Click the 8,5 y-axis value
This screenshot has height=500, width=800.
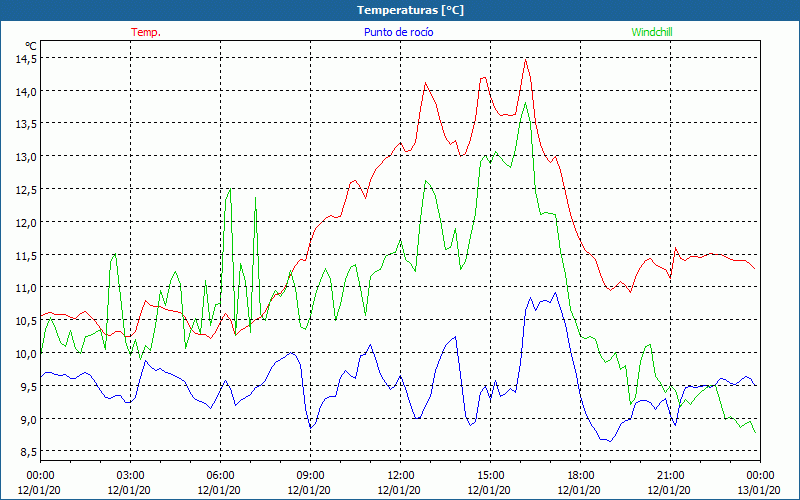pos(28,452)
